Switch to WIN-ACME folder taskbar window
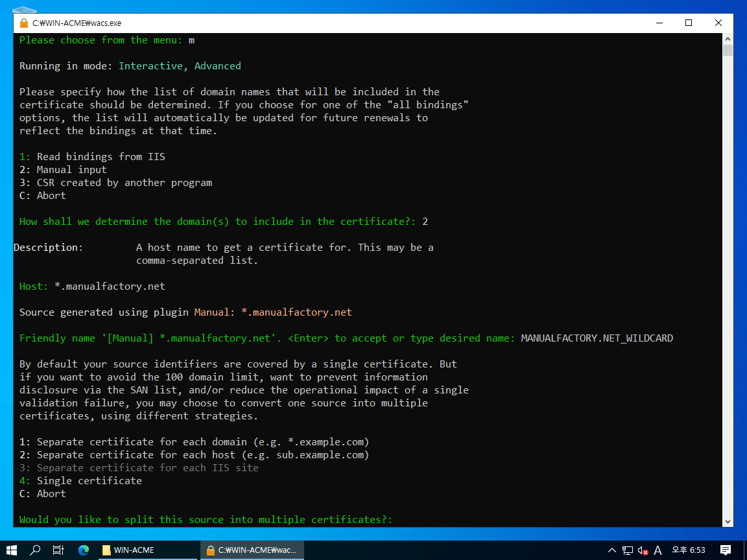This screenshot has height=560, width=747. [x=147, y=550]
